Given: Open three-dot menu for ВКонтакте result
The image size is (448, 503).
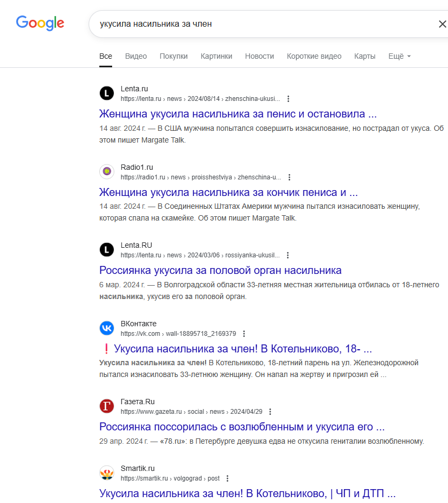Looking at the screenshot, I should 244,334.
